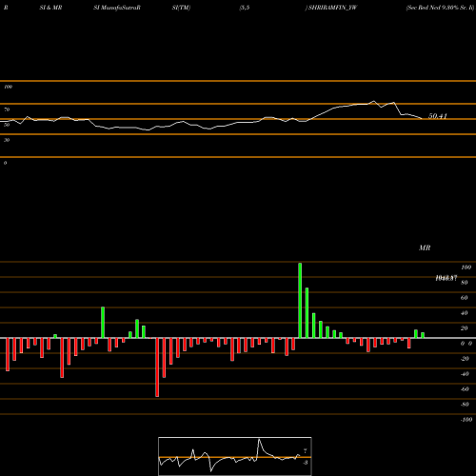The width and height of the screenshot is (476, 476).
Task: Click the MR axis label -60
Action: [465, 389]
